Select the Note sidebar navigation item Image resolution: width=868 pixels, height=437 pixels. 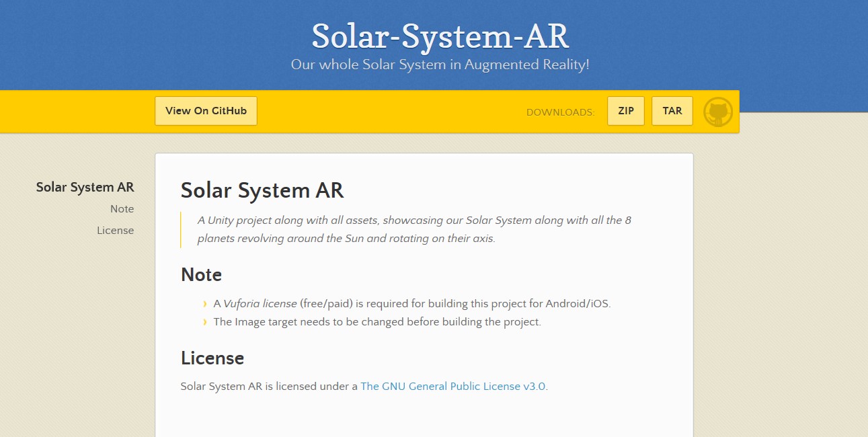(122, 209)
